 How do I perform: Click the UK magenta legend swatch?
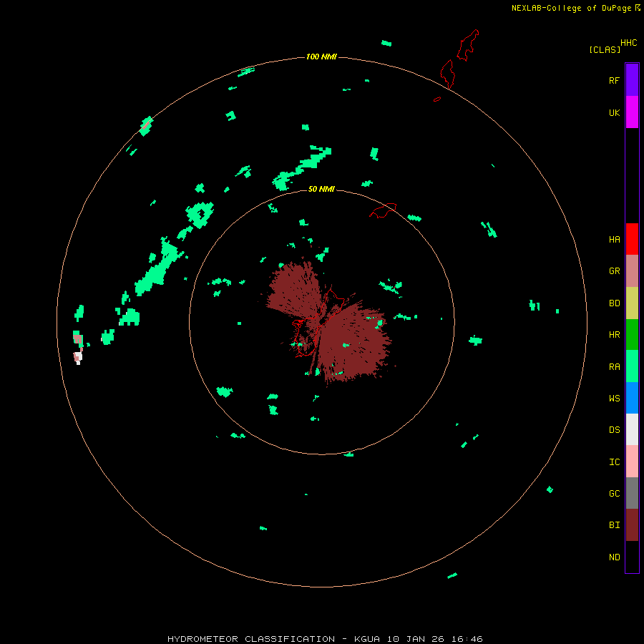pyautogui.click(x=632, y=112)
